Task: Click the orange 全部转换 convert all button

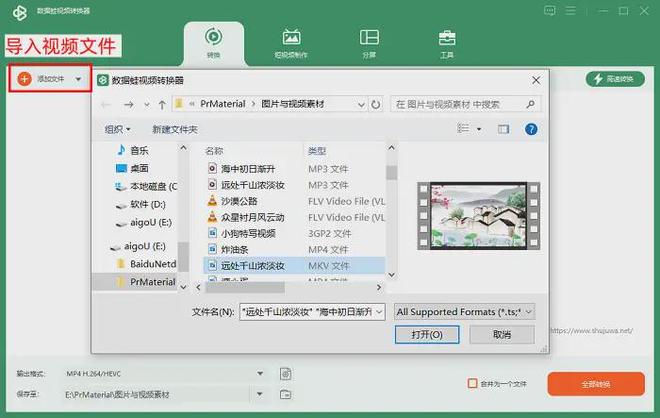Action: pyautogui.click(x=596, y=384)
